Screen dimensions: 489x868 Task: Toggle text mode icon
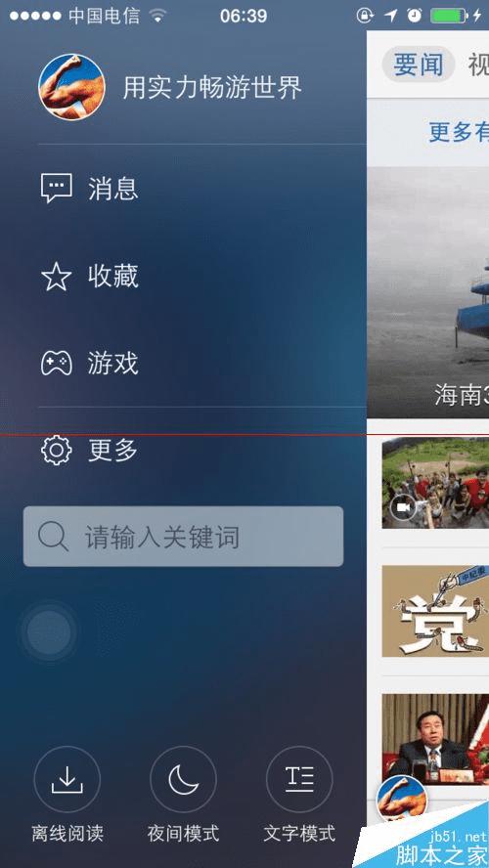[x=299, y=779]
